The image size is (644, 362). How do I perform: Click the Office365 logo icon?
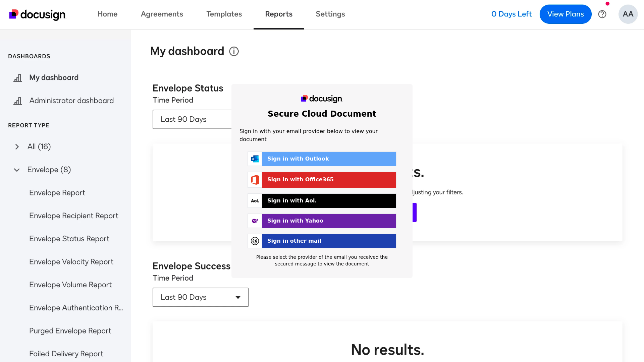pos(255,180)
